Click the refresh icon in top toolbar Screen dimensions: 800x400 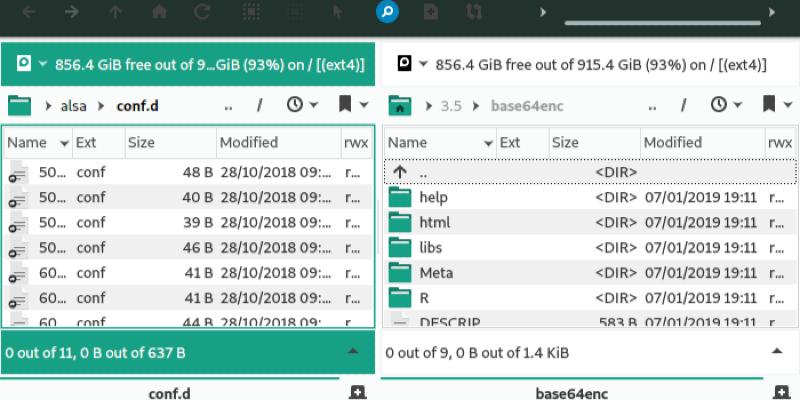click(203, 13)
